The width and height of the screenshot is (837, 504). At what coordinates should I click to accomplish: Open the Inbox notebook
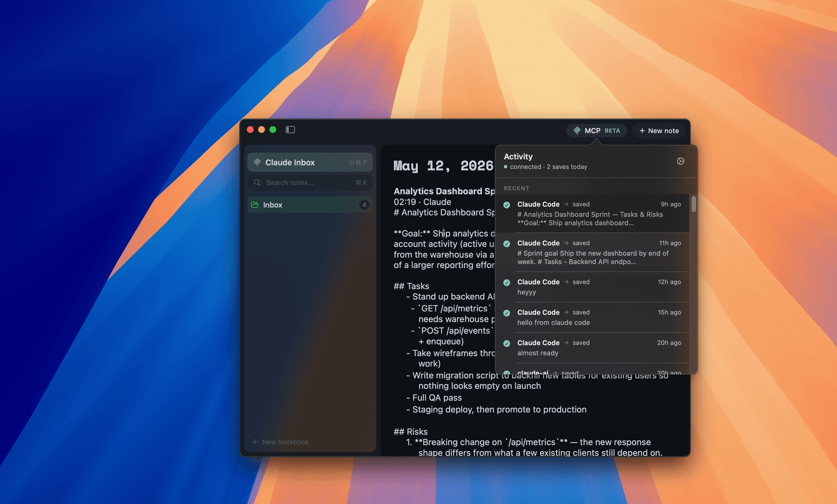point(310,205)
